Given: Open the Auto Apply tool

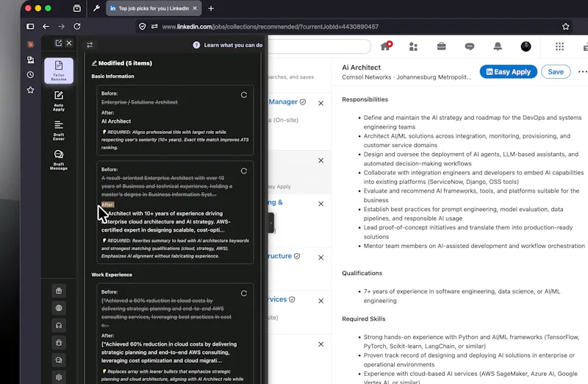Looking at the screenshot, I should click(59, 101).
